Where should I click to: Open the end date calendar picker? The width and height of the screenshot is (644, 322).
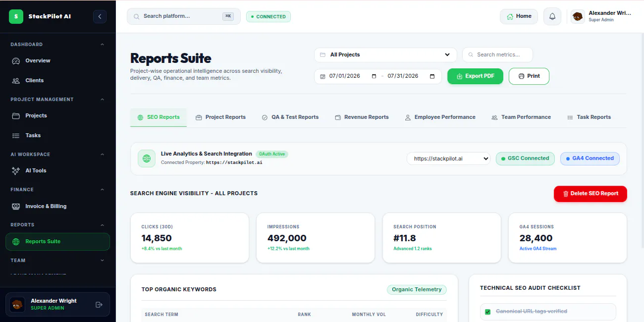coord(432,76)
